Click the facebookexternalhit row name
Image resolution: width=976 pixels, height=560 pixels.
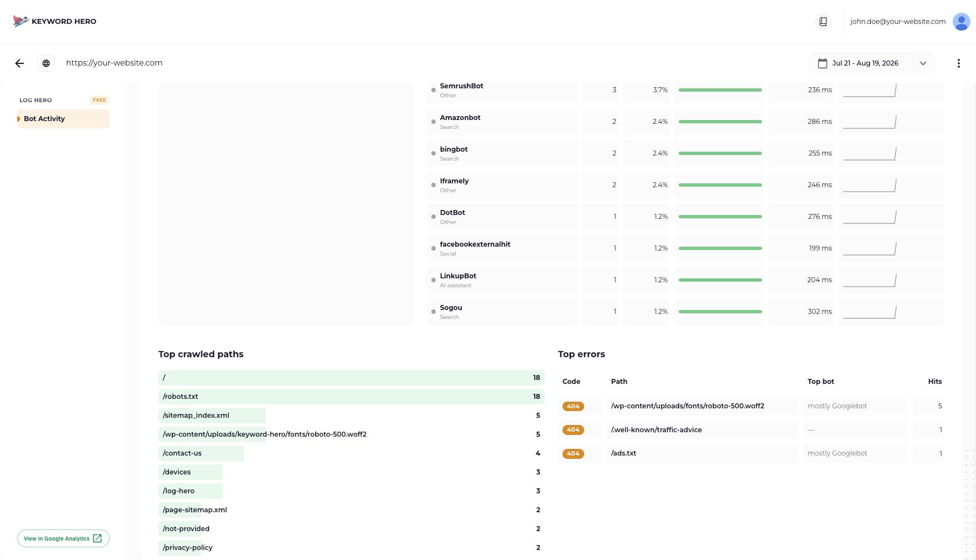point(475,244)
